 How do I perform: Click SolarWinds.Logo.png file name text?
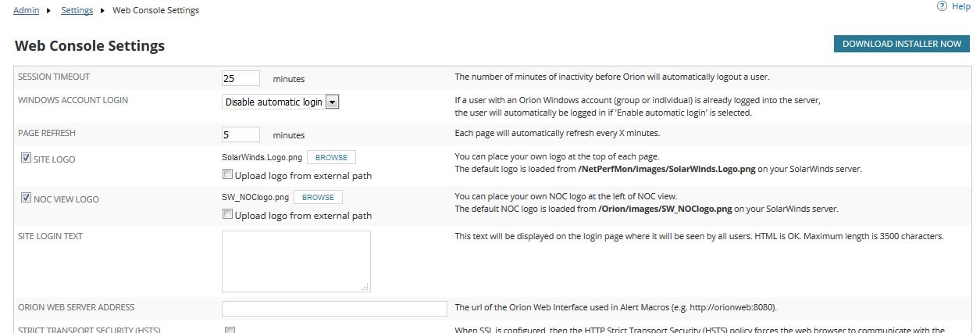[x=262, y=157]
